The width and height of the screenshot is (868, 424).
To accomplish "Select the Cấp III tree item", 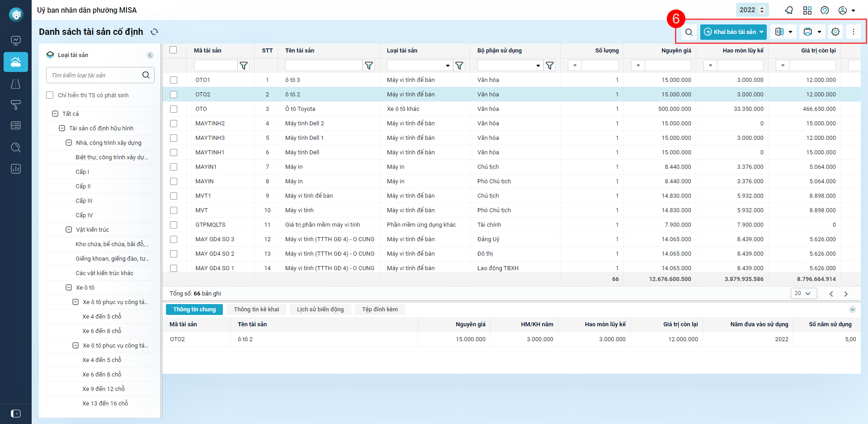I will (x=84, y=200).
